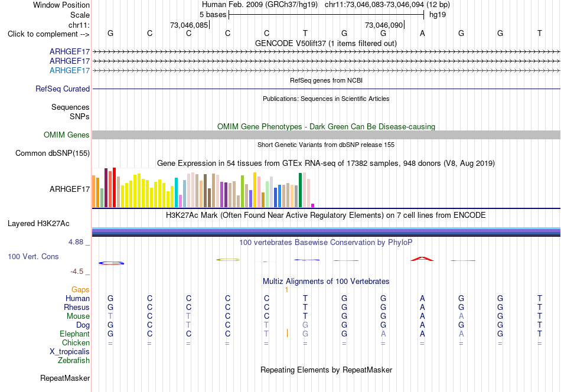Click the small magenta last GTEx bar
This screenshot has height=392, width=561.
313,205
